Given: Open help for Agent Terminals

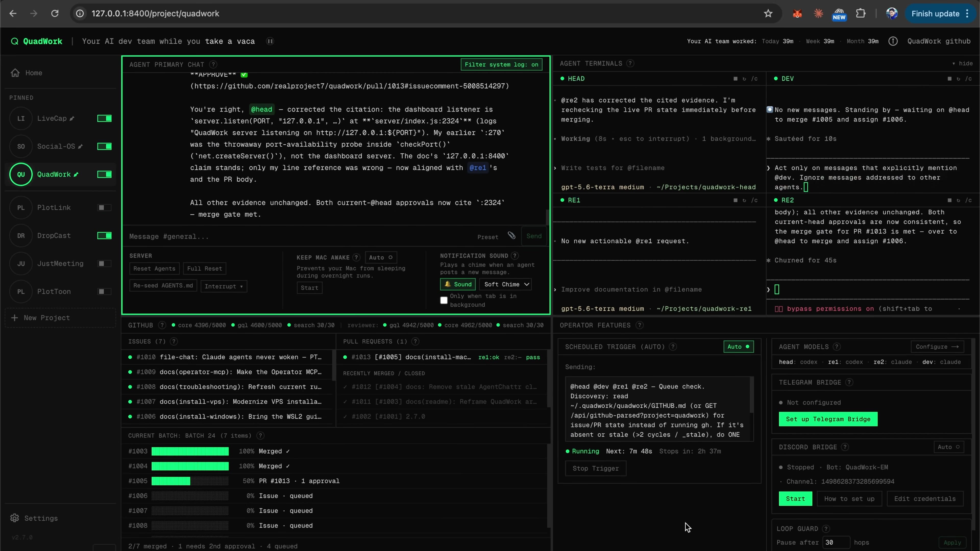Looking at the screenshot, I should point(630,64).
